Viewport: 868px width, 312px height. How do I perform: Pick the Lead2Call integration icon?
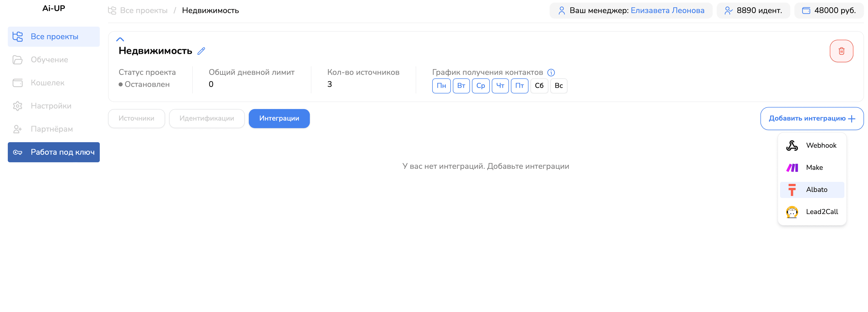point(792,212)
